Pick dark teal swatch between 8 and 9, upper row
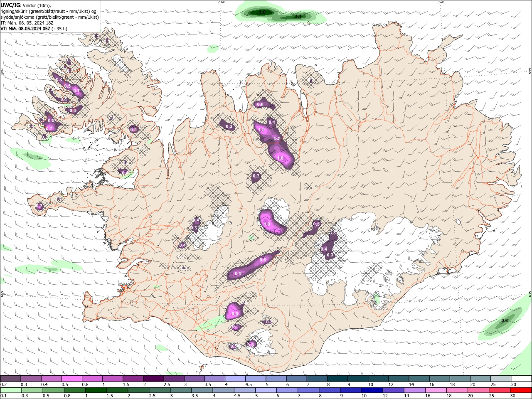Image resolution: width=532 pixels, height=399 pixels. click(337, 379)
